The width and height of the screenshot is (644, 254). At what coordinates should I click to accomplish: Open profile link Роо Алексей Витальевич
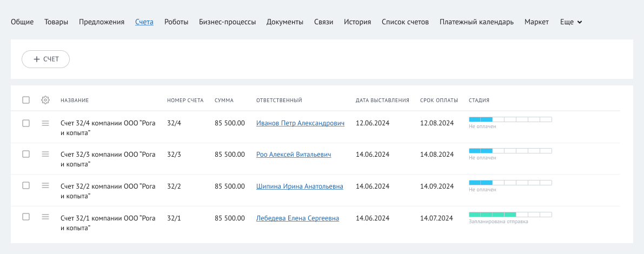click(x=294, y=154)
